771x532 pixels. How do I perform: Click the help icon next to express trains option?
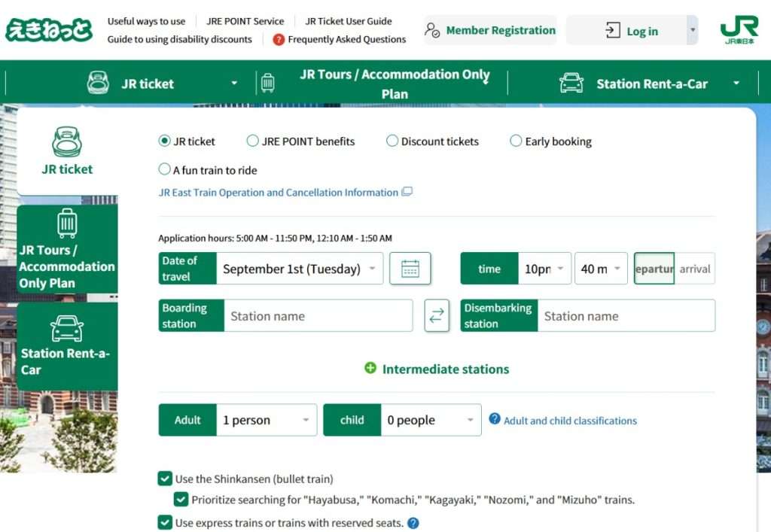413,523
